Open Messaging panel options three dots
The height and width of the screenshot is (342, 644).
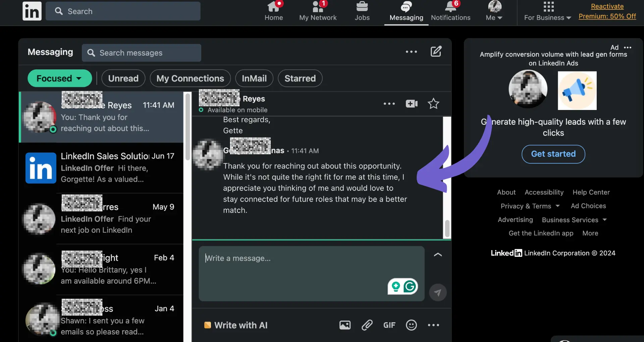point(411,52)
